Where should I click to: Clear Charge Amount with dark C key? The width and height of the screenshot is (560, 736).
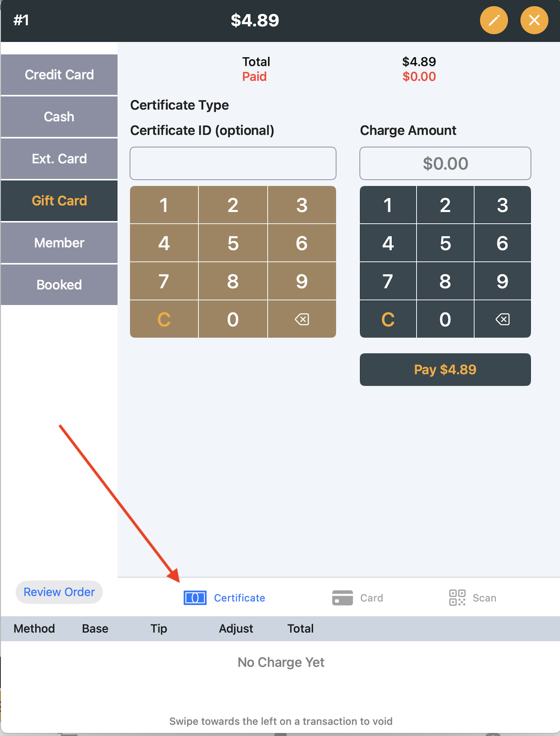point(387,319)
